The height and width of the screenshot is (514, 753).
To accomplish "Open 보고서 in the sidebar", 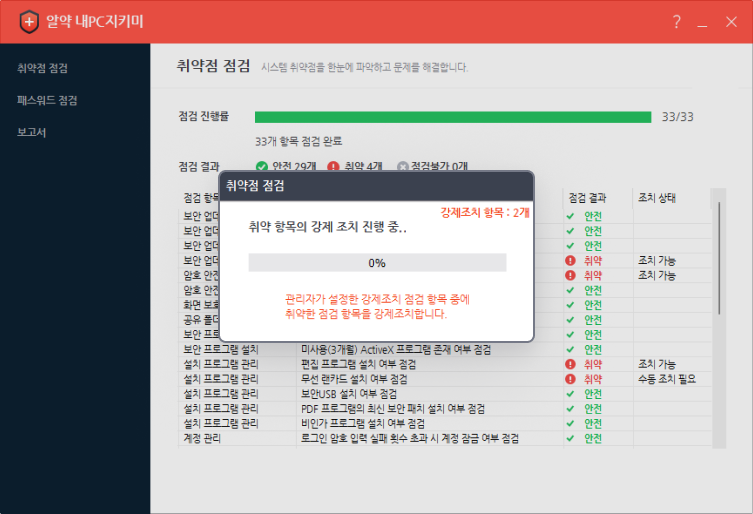I will pos(31,132).
